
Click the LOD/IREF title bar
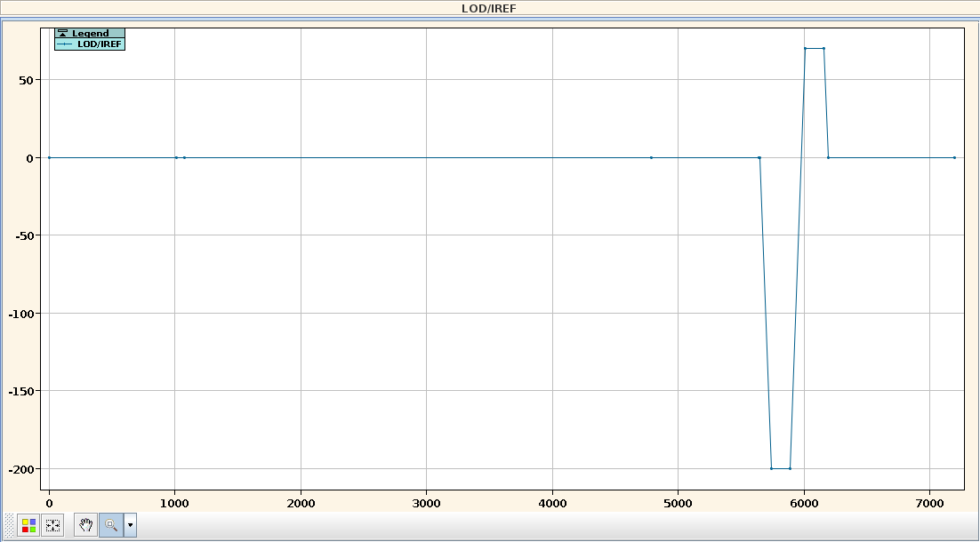pyautogui.click(x=489, y=8)
